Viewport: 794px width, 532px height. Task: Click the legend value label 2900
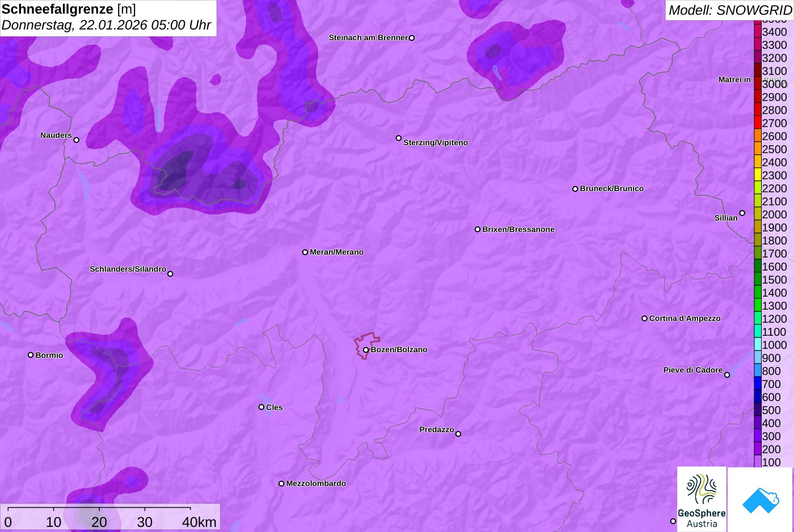[774, 97]
